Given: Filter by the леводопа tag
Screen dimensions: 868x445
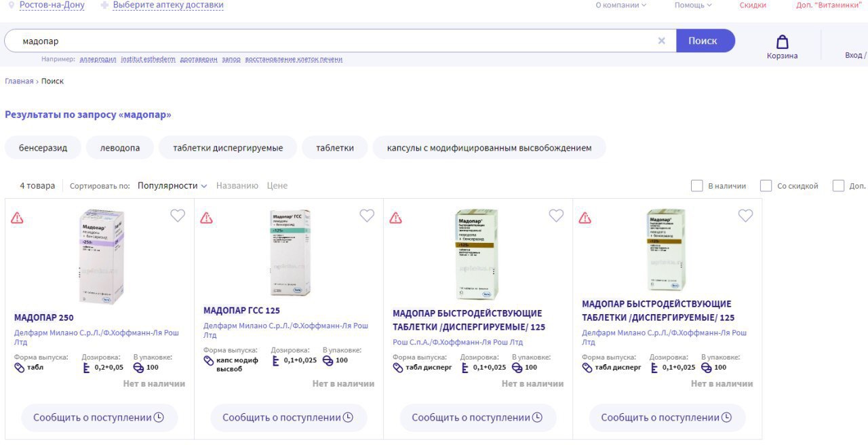Looking at the screenshot, I should [x=120, y=148].
